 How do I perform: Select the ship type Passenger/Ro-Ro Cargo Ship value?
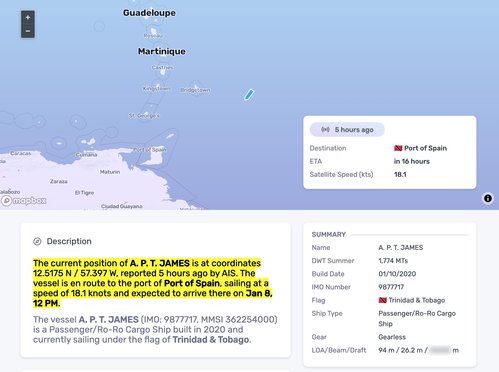click(417, 319)
